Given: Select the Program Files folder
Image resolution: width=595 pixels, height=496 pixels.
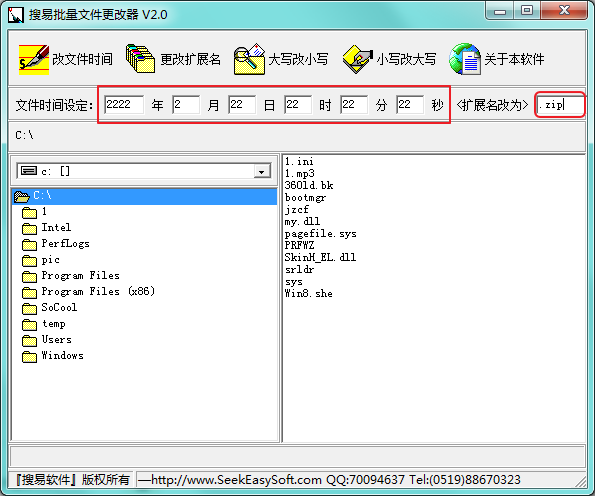Looking at the screenshot, I should [80, 276].
